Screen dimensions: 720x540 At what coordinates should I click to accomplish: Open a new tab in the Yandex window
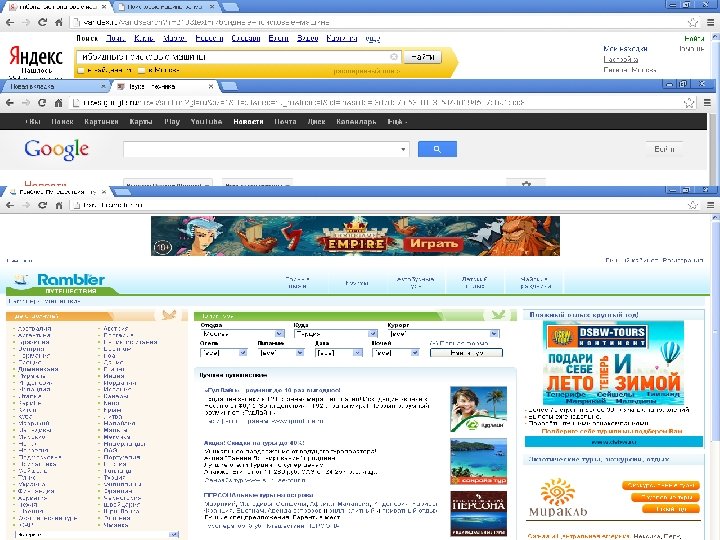pos(229,7)
